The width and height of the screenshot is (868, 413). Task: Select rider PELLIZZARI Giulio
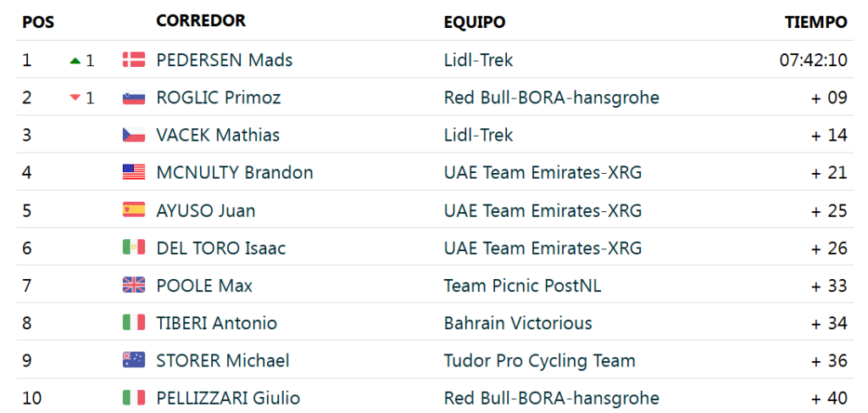(x=228, y=398)
